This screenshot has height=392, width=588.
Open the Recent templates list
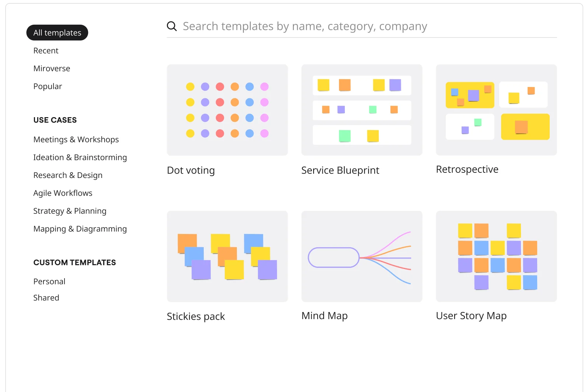point(46,50)
